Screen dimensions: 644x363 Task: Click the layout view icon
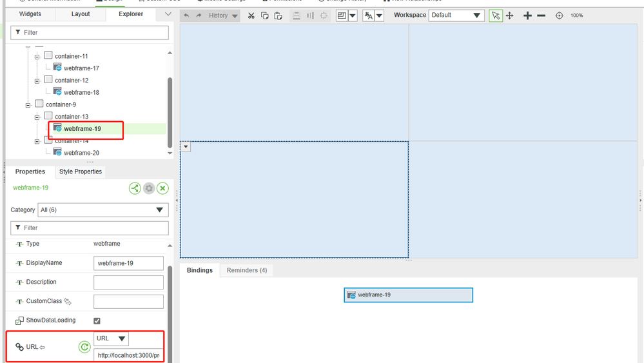[x=342, y=15]
